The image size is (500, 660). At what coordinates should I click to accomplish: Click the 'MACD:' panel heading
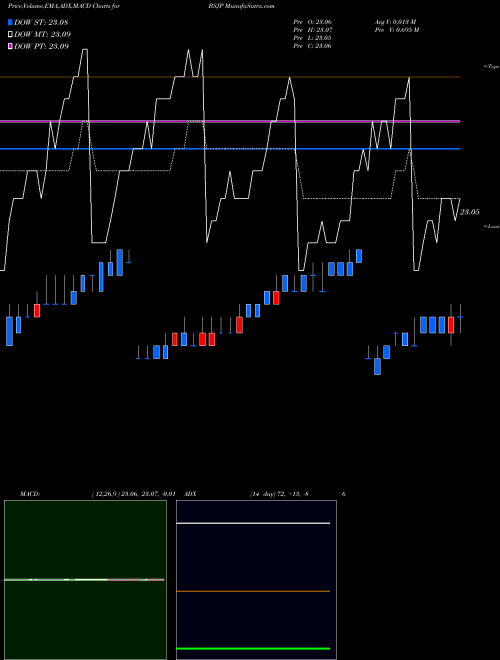coord(30,494)
